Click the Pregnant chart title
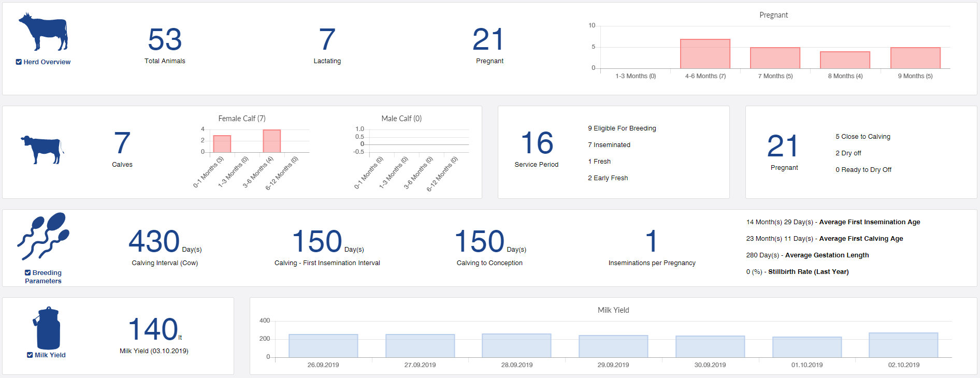The width and height of the screenshot is (980, 378). click(773, 15)
